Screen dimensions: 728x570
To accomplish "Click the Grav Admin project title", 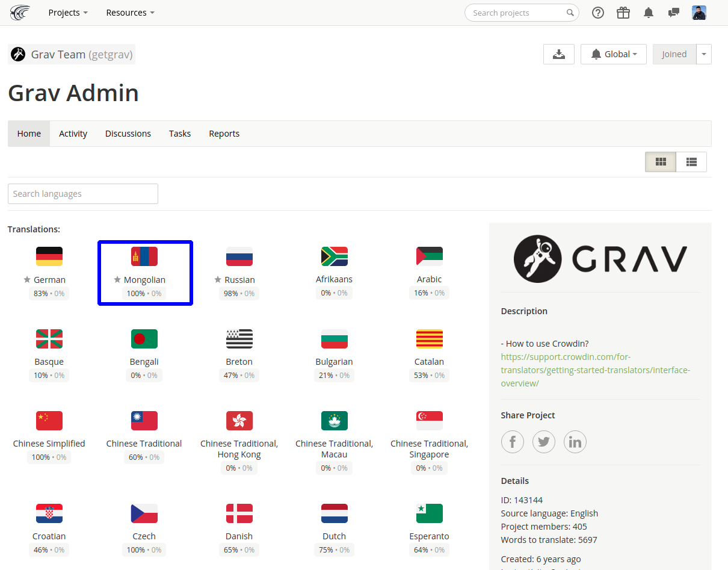I will tap(73, 93).
